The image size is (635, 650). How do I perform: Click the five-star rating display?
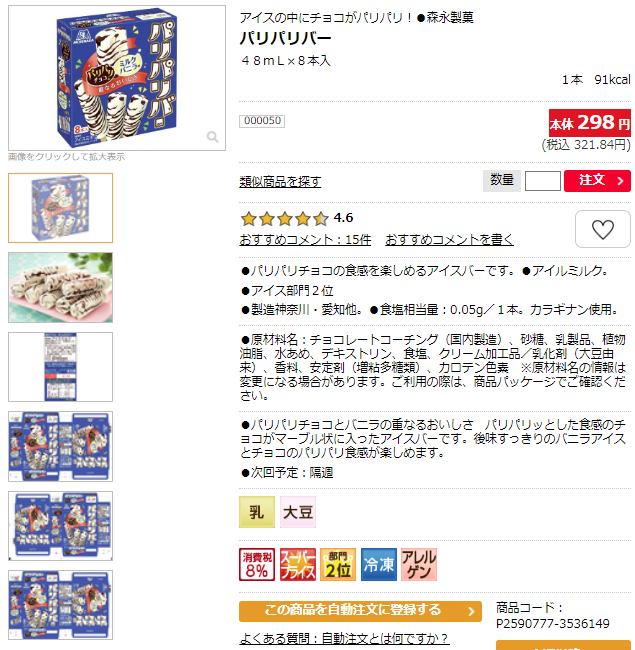(x=285, y=218)
